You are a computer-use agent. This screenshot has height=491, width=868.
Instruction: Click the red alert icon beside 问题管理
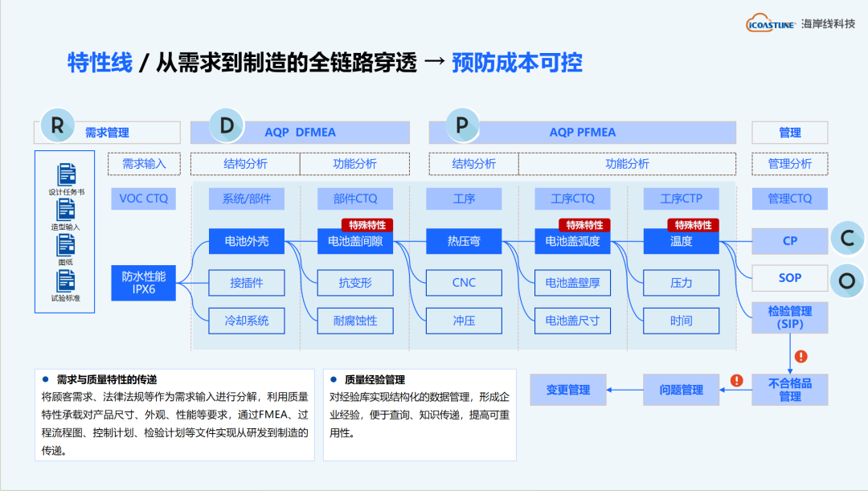(x=736, y=380)
